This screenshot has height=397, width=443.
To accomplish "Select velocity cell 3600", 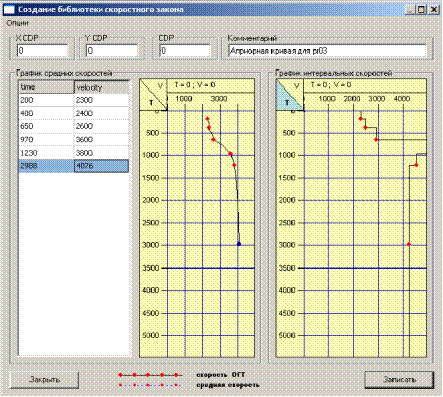I will 101,139.
